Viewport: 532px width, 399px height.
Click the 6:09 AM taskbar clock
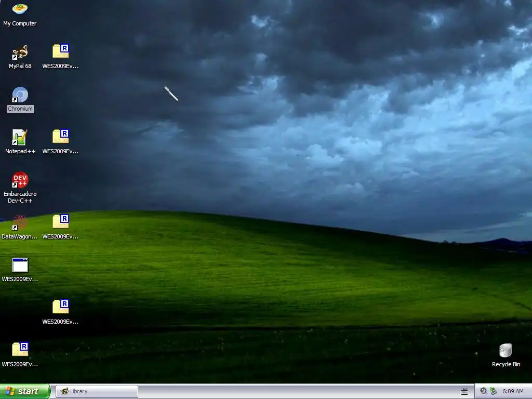tap(513, 391)
